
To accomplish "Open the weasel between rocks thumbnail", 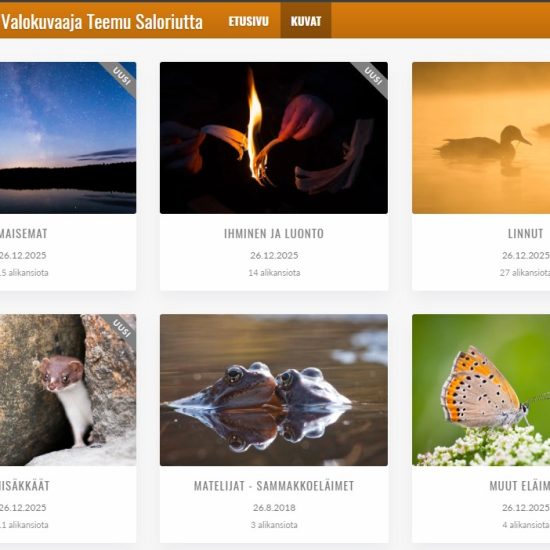I will (68, 390).
